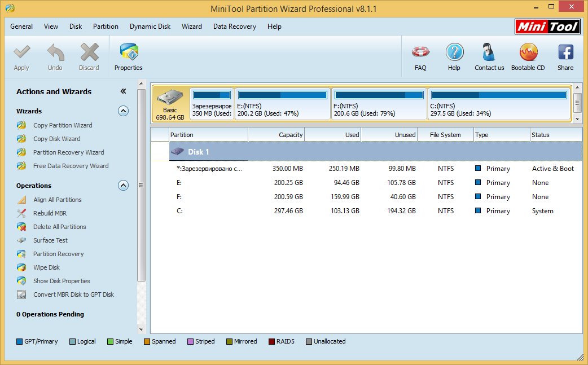The height and width of the screenshot is (365, 588).
Task: Select the F: partition row
Action: point(366,197)
